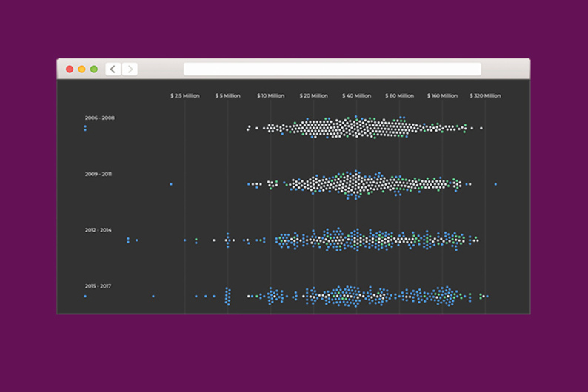Click the browser back arrow button
The image size is (588, 392).
[113, 69]
